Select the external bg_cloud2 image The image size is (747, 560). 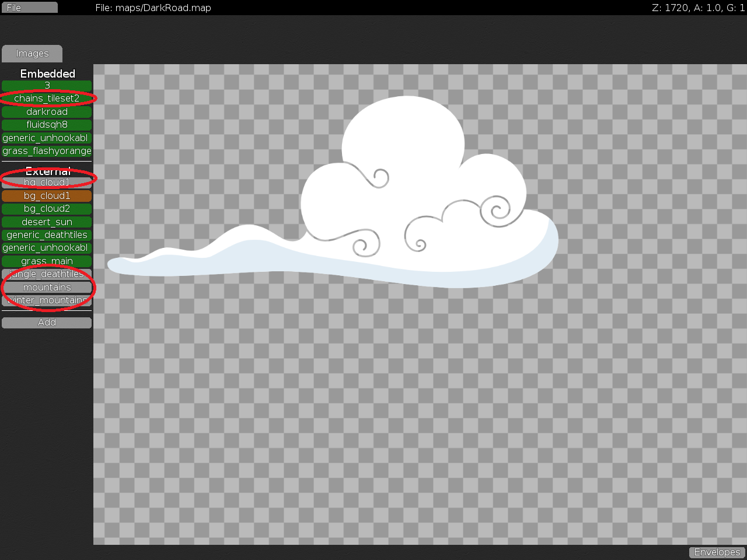[47, 208]
